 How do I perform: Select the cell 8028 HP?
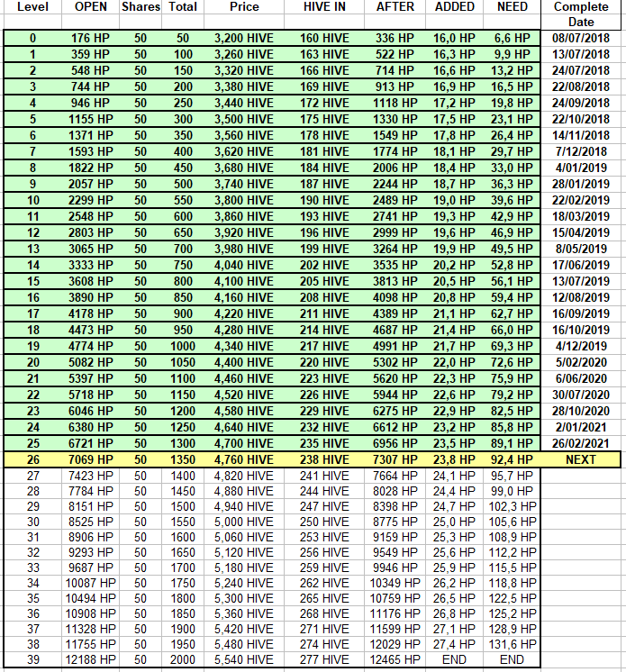pos(395,492)
